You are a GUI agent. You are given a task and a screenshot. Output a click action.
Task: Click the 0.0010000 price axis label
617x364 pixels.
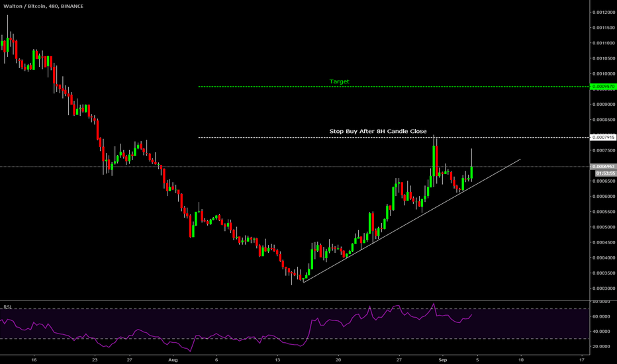click(x=604, y=73)
